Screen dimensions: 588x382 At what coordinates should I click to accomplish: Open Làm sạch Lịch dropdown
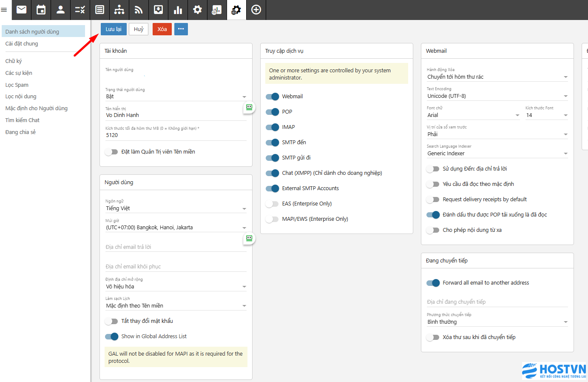pyautogui.click(x=176, y=306)
